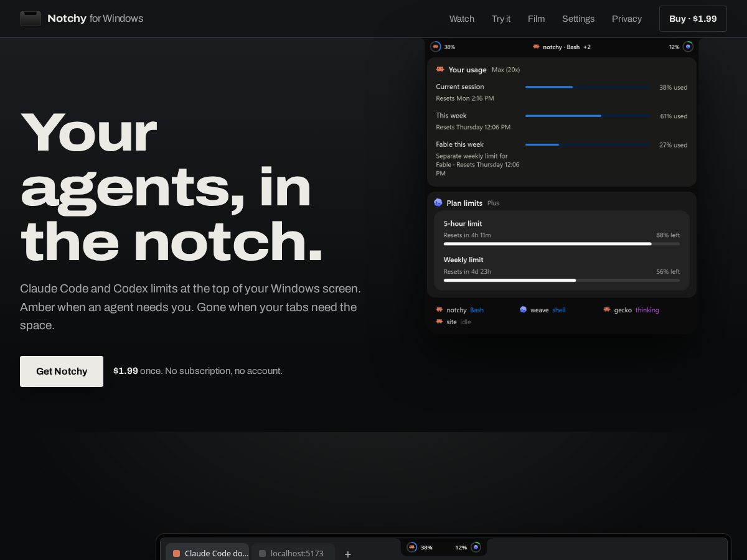747x560 pixels.
Task: Click the crab icon beside 'notchy · Bash' in the widget header
Action: 536,47
